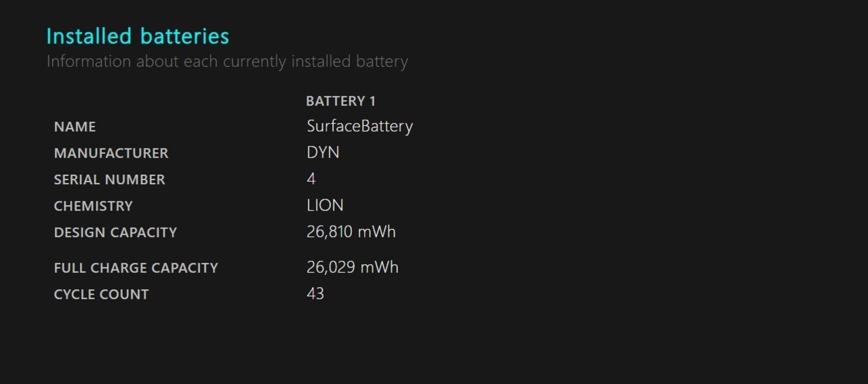
Task: Click the 'Information about each currently installed battery' subtitle
Action: pos(227,62)
